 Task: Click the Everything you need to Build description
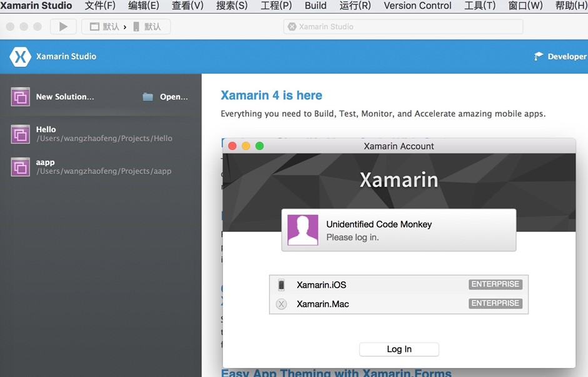(x=383, y=114)
